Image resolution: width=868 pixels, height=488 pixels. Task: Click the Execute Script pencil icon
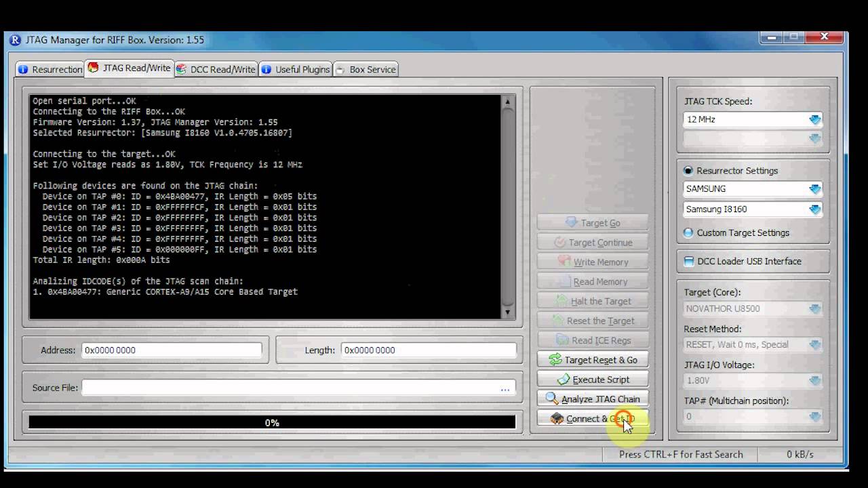pos(564,380)
